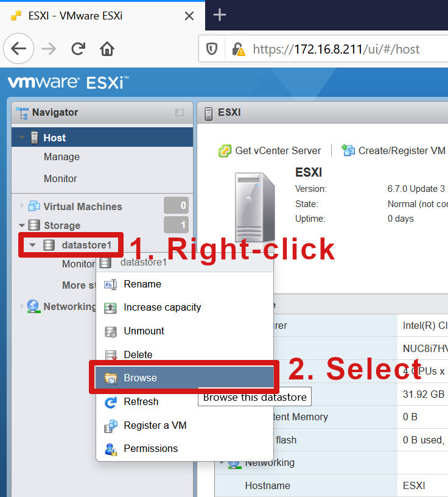This screenshot has width=448, height=497.
Task: Collapse the Host node in Navigator
Action: tap(21, 137)
